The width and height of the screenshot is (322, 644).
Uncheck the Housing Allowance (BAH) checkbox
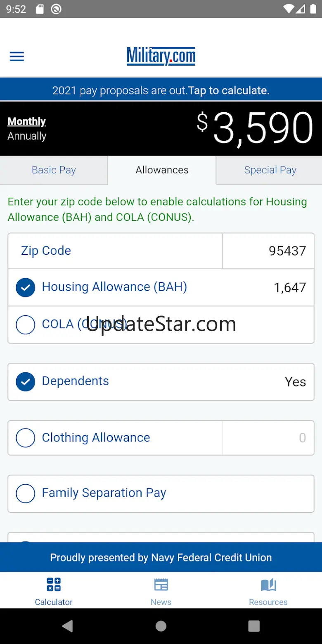point(26,288)
